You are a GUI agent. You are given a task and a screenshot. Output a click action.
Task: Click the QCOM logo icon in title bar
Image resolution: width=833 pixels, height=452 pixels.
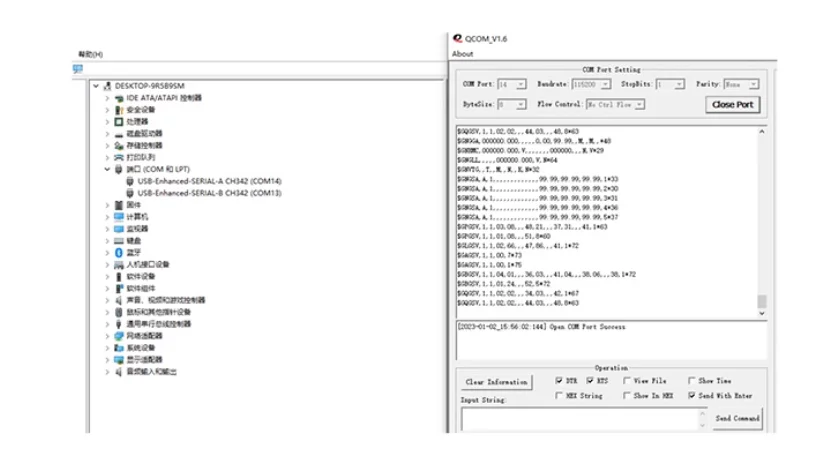pyautogui.click(x=457, y=37)
